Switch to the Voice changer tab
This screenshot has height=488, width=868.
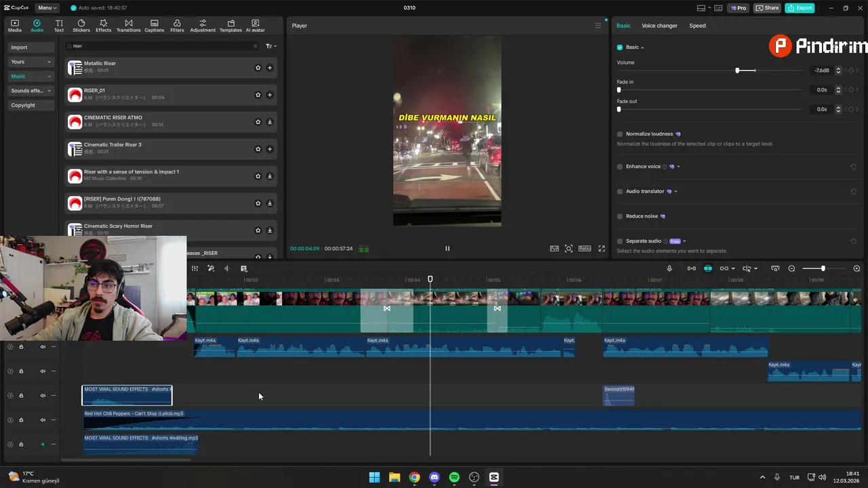click(659, 26)
